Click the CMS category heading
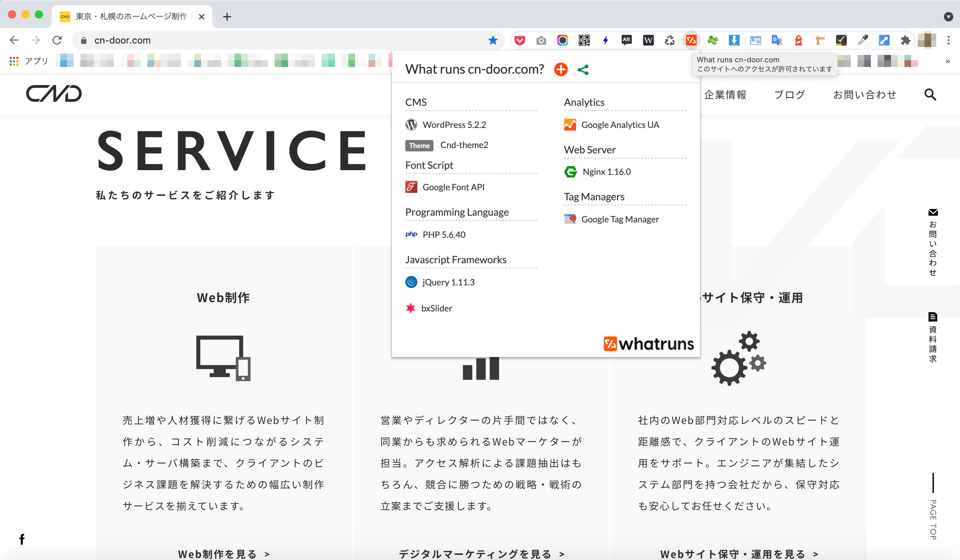The width and height of the screenshot is (960, 560). 416,102
